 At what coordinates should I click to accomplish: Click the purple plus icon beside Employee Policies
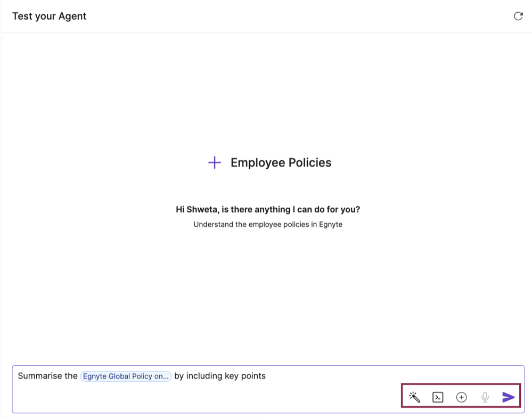214,162
